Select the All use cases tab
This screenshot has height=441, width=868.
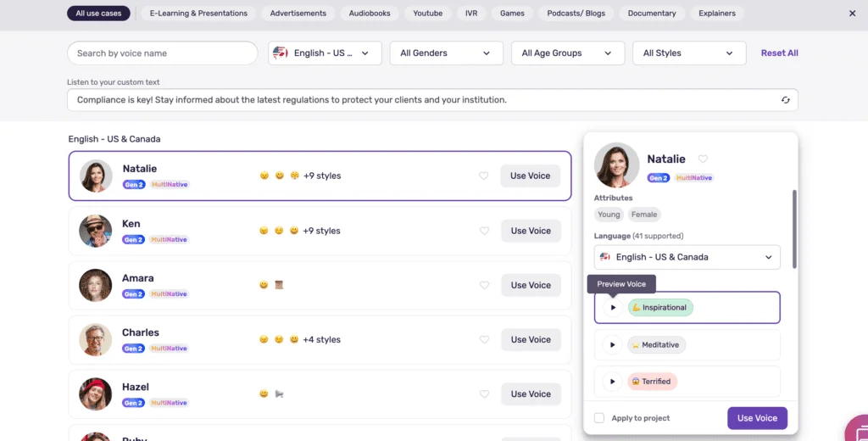[98, 14]
